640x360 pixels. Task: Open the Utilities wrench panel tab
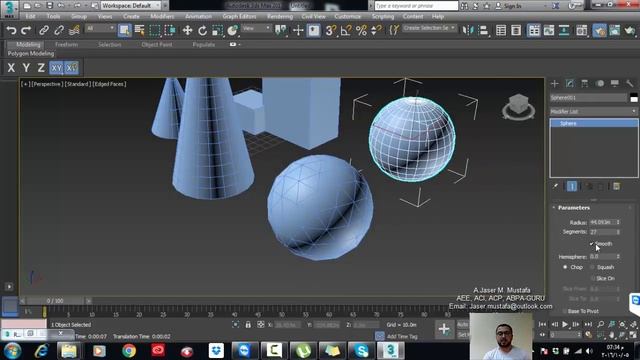point(630,84)
